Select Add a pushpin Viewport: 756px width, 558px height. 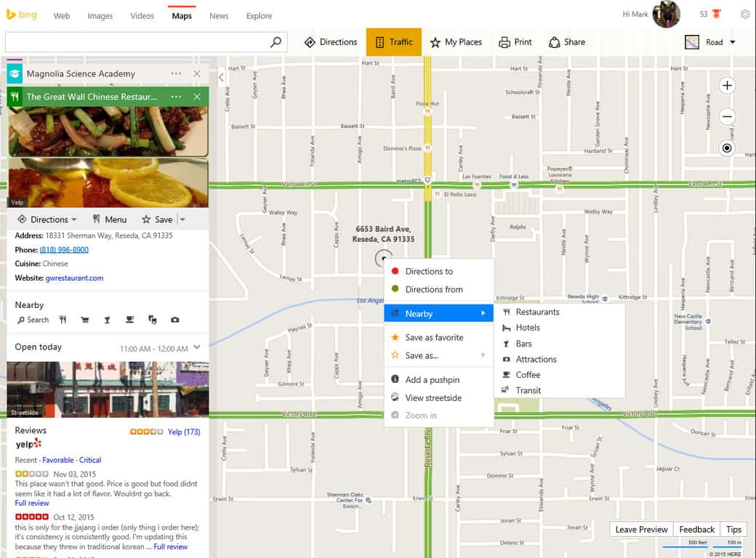tap(439, 380)
